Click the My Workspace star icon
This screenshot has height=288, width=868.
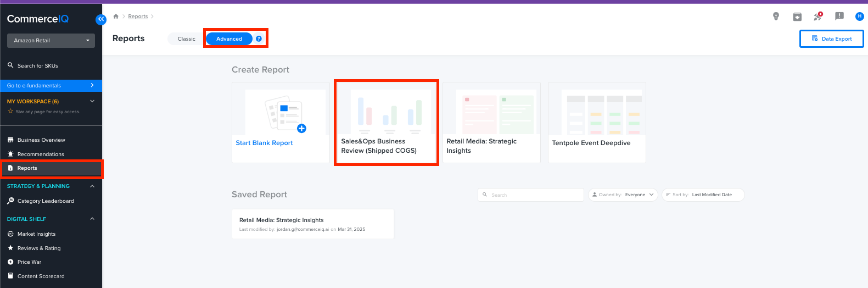tap(10, 112)
